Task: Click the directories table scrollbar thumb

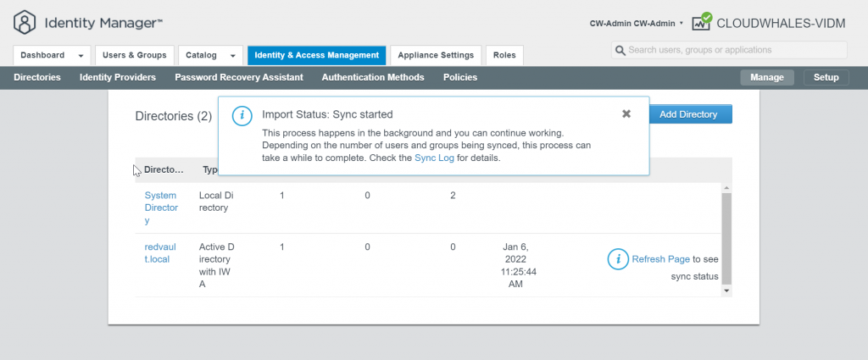Action: 726,238
